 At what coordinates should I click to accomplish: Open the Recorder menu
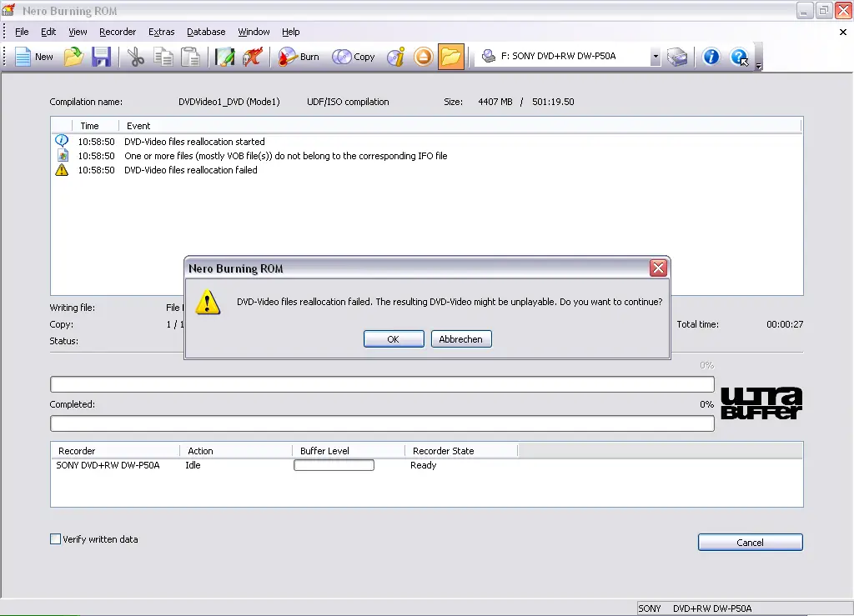pos(118,32)
